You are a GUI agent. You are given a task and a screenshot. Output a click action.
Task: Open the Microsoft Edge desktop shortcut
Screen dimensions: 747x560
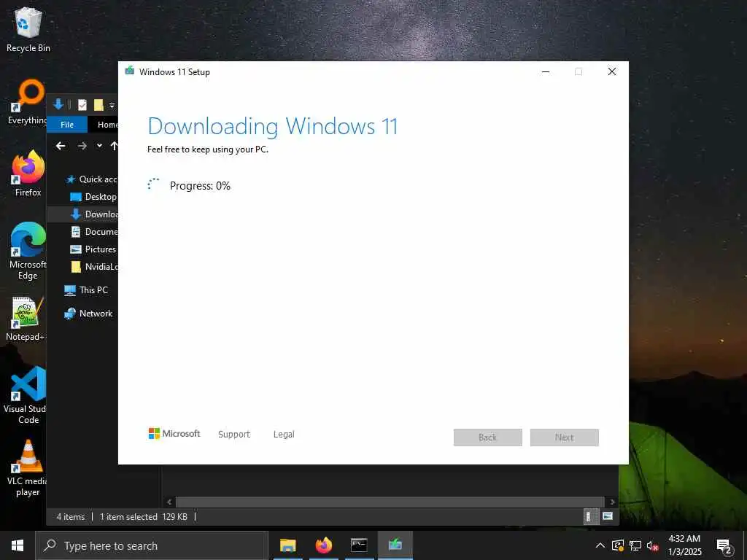[x=28, y=251]
